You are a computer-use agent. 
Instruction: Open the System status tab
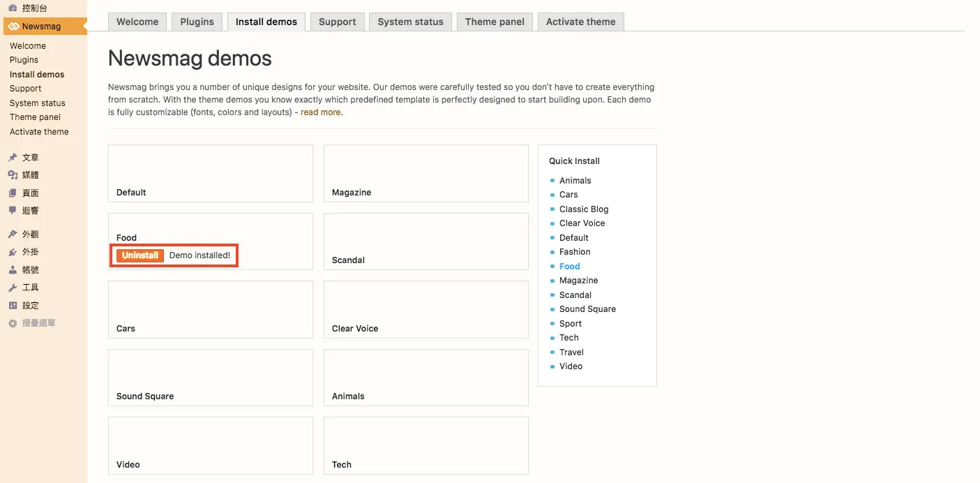coord(411,22)
